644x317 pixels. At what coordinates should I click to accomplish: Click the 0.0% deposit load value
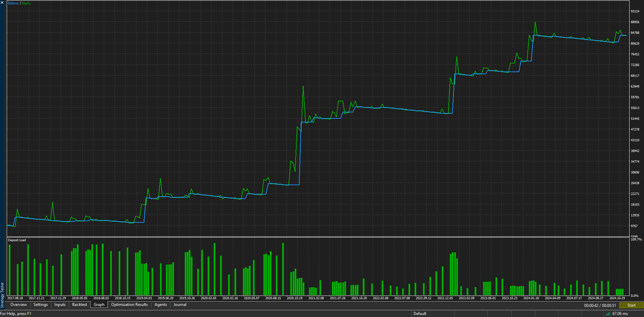(635, 296)
